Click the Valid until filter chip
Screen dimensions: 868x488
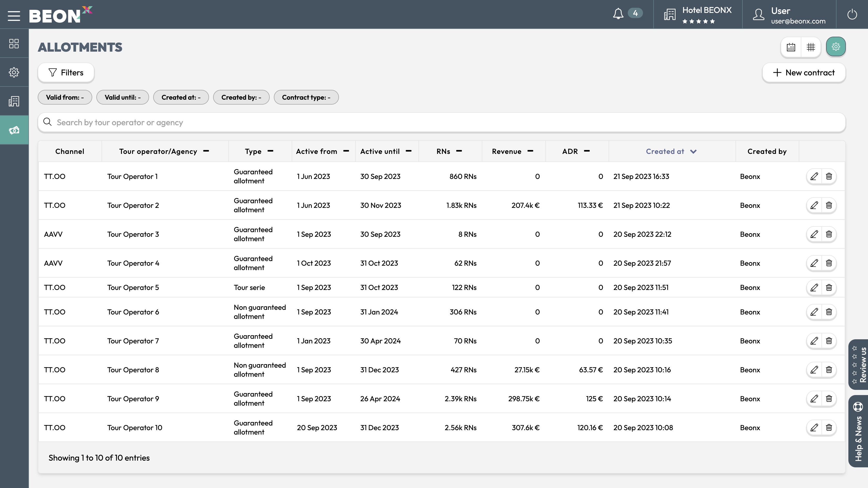click(x=122, y=97)
